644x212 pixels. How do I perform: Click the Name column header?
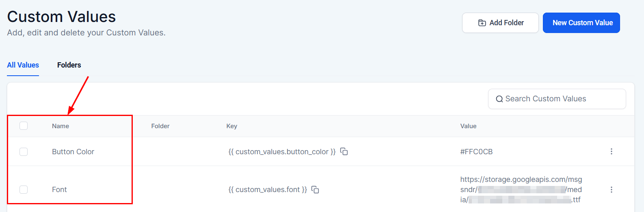61,126
